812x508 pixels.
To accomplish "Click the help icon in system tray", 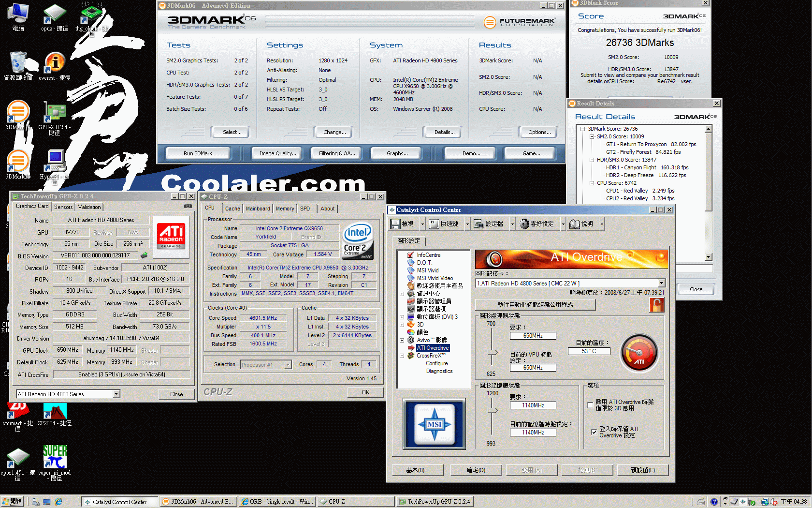I will click(714, 502).
